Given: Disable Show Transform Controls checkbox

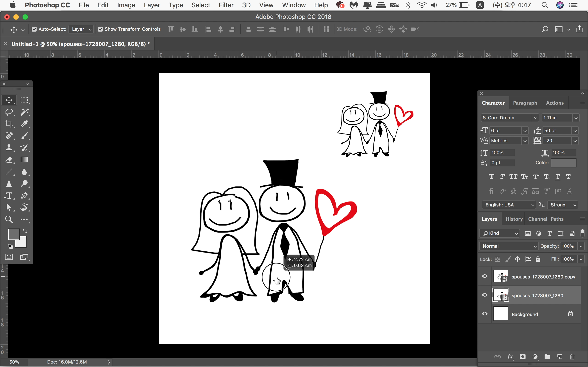Looking at the screenshot, I should (x=100, y=29).
